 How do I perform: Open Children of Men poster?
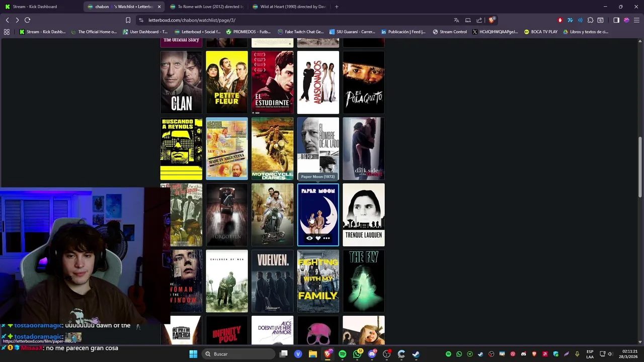[x=227, y=281]
